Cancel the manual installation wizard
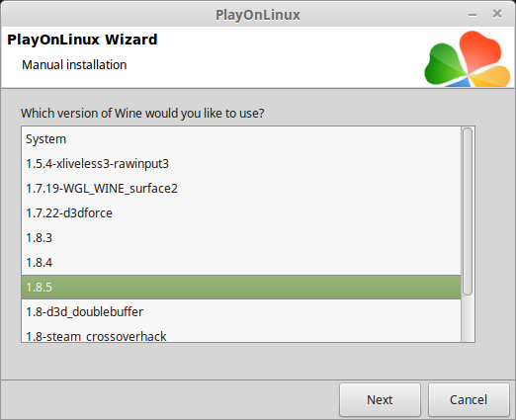This screenshot has width=516, height=420. click(469, 399)
